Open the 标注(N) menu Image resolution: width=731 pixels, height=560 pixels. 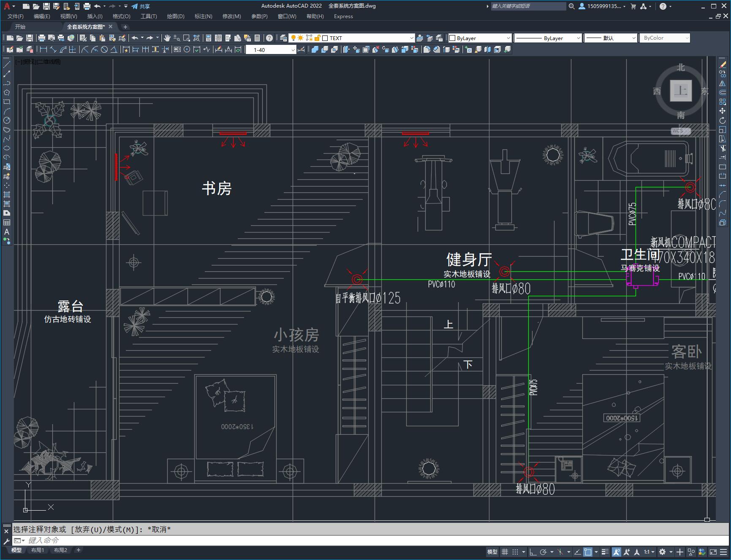[x=203, y=16]
